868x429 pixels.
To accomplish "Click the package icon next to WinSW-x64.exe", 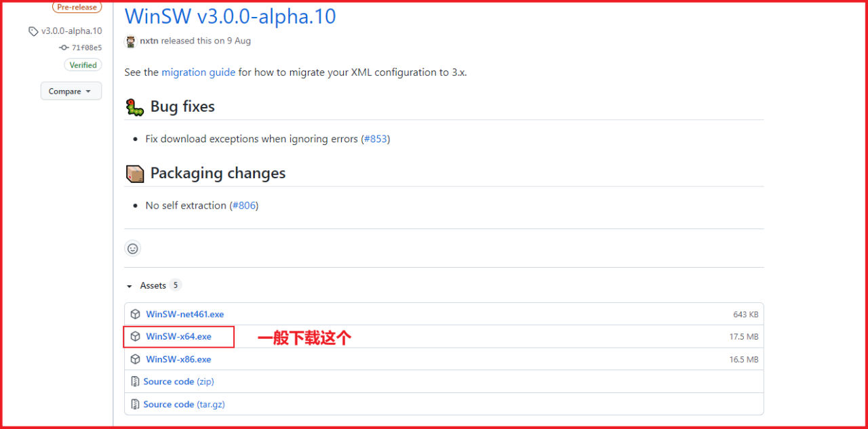I will click(x=136, y=337).
